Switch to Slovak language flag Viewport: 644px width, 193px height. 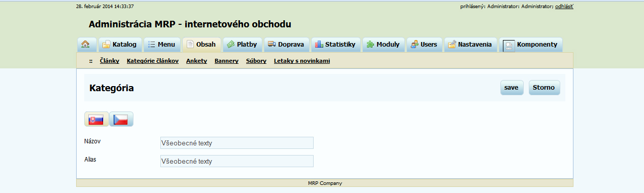(x=96, y=120)
